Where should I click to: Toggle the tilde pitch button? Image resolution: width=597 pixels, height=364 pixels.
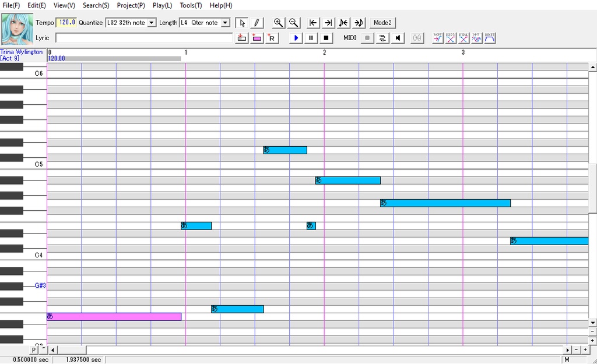[43, 349]
